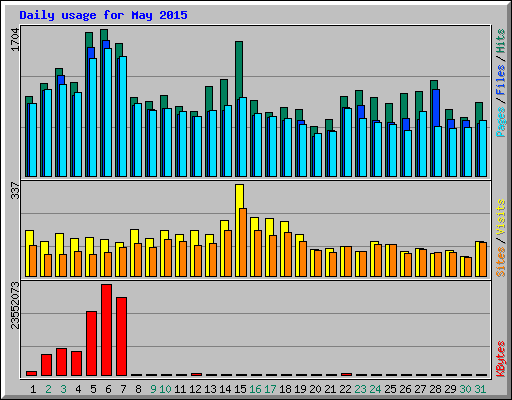Screen dimensions: 512x400
Task: Click the day 19 axis label
Action: tap(300, 389)
